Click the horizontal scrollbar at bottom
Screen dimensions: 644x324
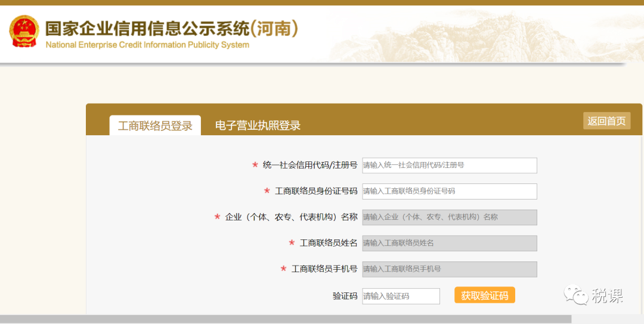coord(286,319)
